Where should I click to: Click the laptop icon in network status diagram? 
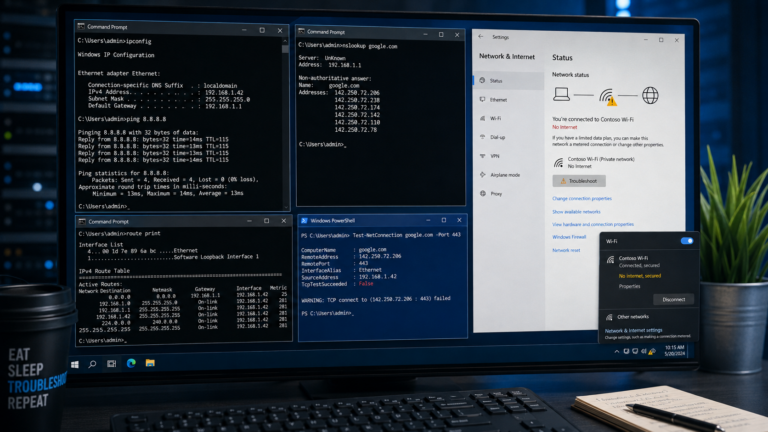coord(561,94)
